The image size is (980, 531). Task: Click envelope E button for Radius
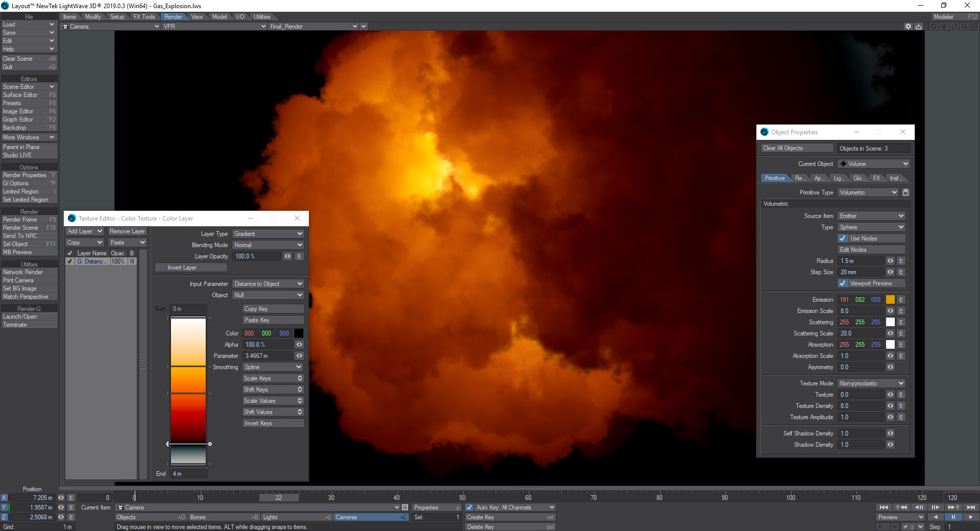901,261
